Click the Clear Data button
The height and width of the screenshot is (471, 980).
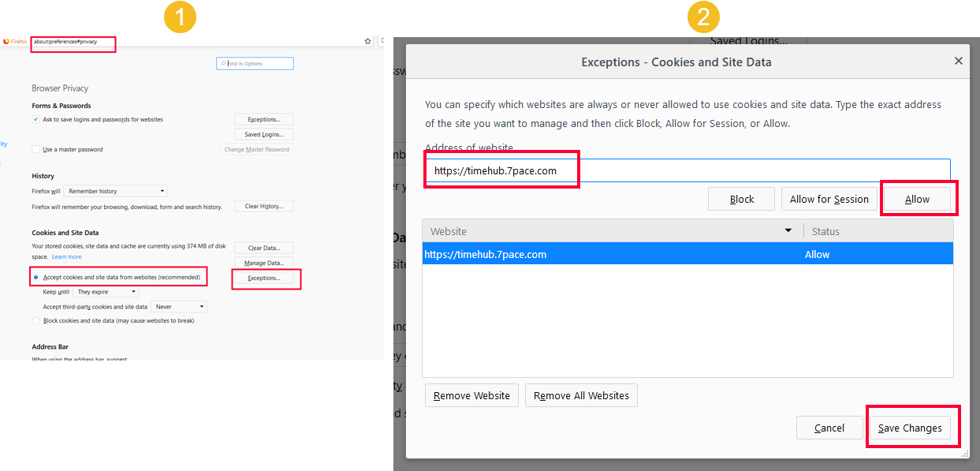pyautogui.click(x=263, y=248)
